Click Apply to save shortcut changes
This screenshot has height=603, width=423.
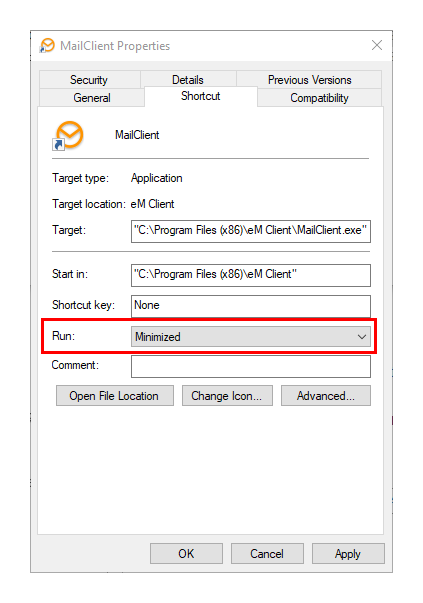coord(348,553)
